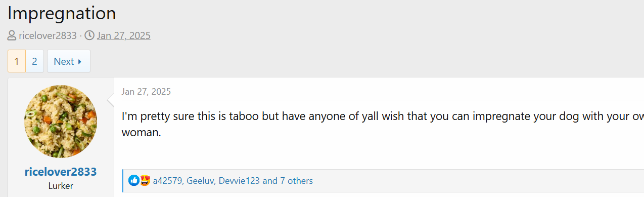
Task: Click the heart-eyes emoji reaction icon
Action: coord(145,180)
